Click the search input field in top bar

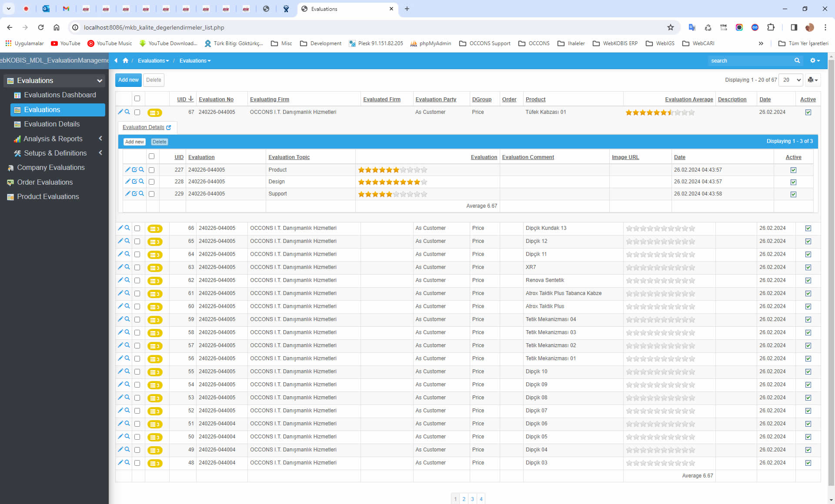point(750,61)
